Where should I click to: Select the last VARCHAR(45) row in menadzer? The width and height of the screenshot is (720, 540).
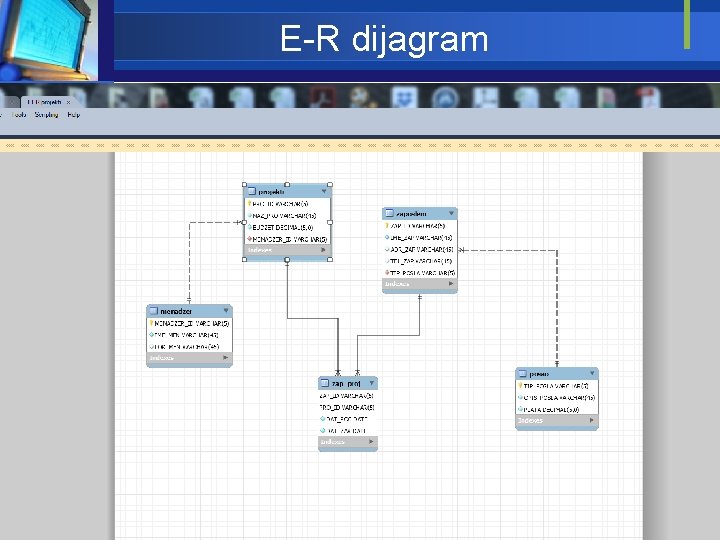(x=189, y=347)
